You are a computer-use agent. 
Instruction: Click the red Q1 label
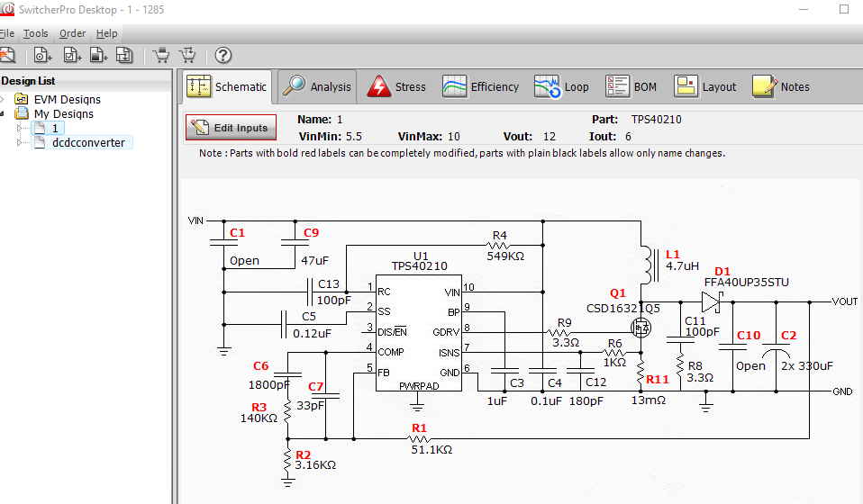pos(618,292)
